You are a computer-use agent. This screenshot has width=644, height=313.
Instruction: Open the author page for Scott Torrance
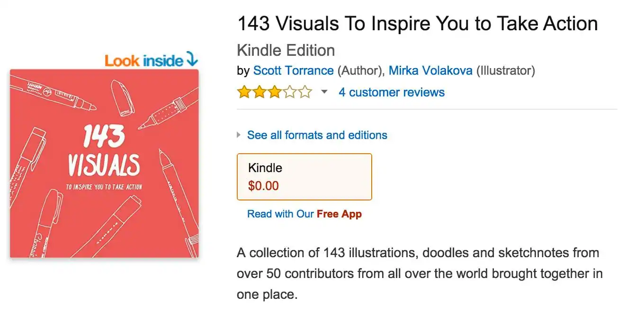pyautogui.click(x=294, y=70)
